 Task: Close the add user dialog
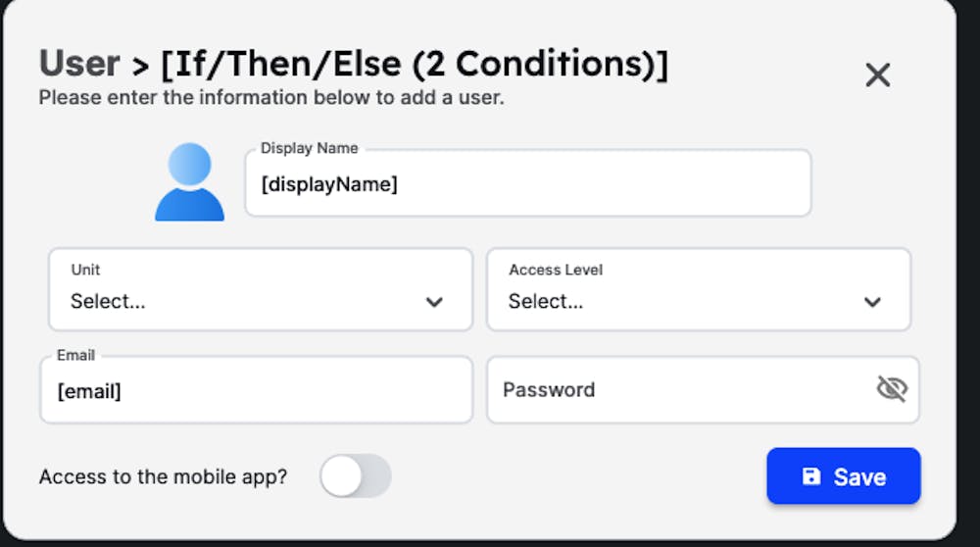877,75
